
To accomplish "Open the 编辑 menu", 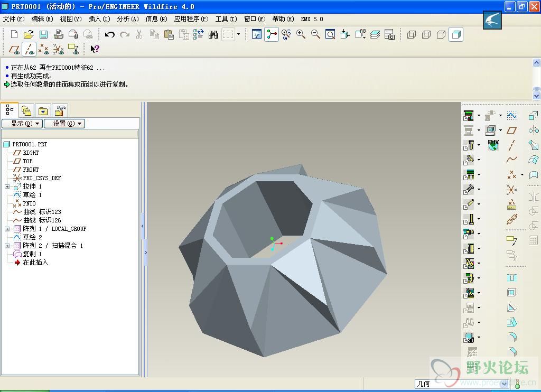I will tap(42, 19).
